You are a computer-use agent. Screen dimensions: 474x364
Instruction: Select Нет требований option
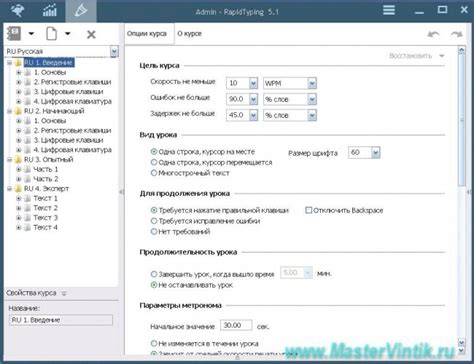pos(154,232)
